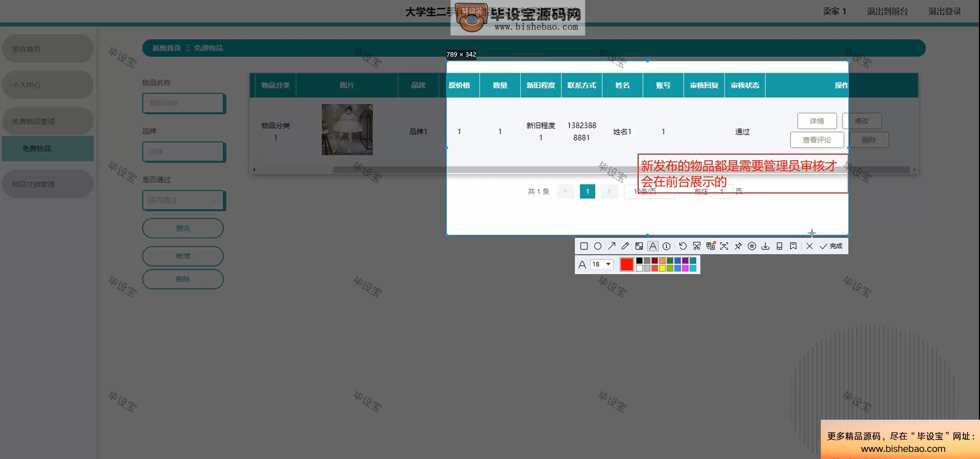The image size is (980, 459).
Task: Pick the magenta color swatch
Action: [x=685, y=268]
